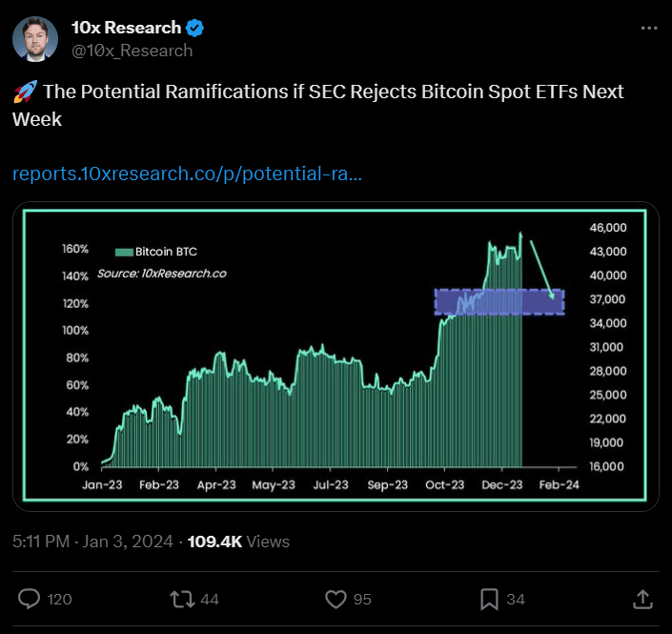Click the repost retweet icon
Viewport: 672px width, 634px height.
click(180, 599)
